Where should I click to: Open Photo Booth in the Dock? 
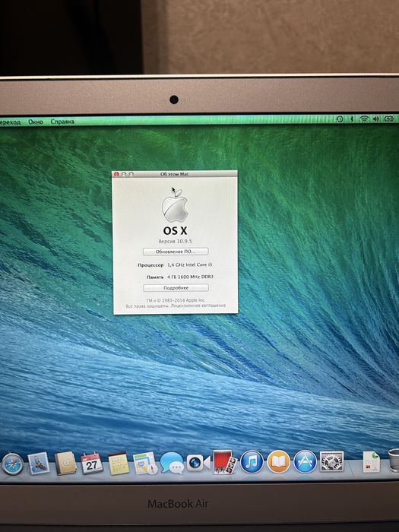click(225, 462)
